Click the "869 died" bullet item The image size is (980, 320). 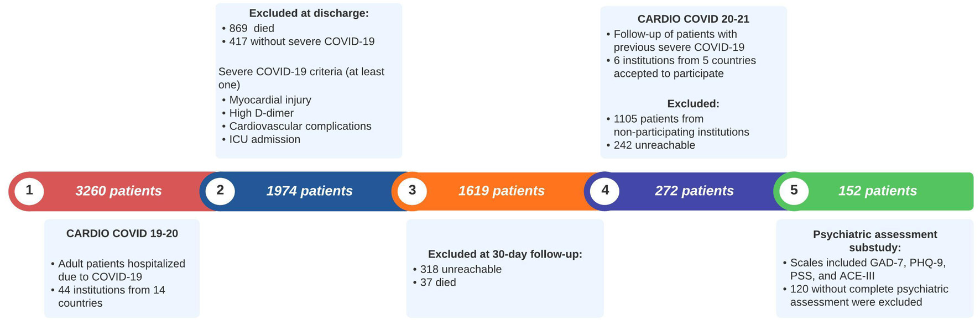click(x=252, y=28)
